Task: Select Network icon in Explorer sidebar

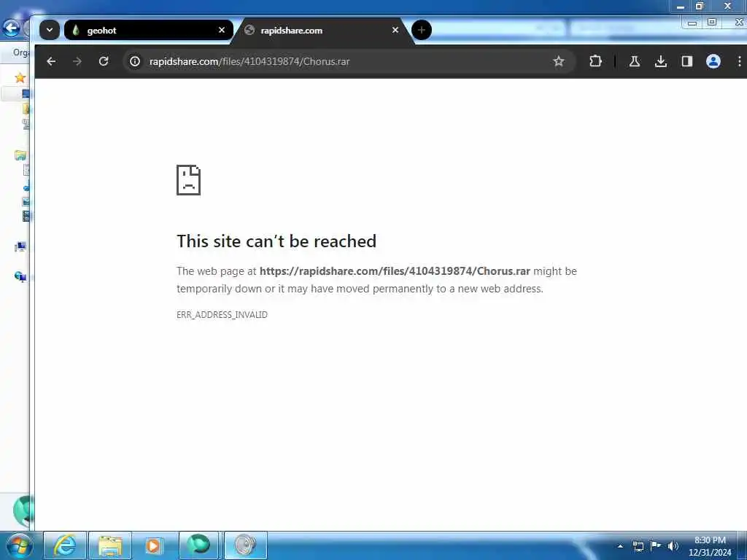Action: pyautogui.click(x=20, y=276)
